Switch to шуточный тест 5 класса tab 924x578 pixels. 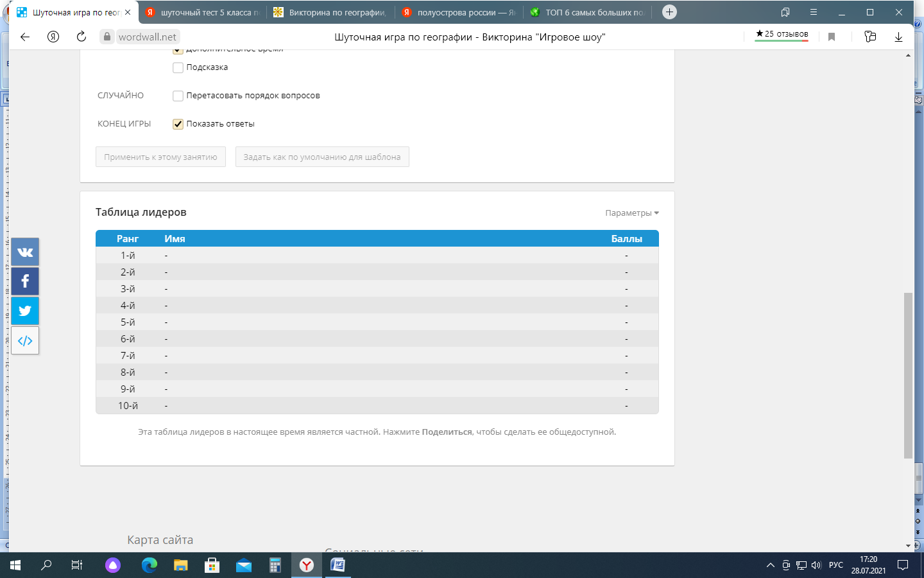pos(202,12)
